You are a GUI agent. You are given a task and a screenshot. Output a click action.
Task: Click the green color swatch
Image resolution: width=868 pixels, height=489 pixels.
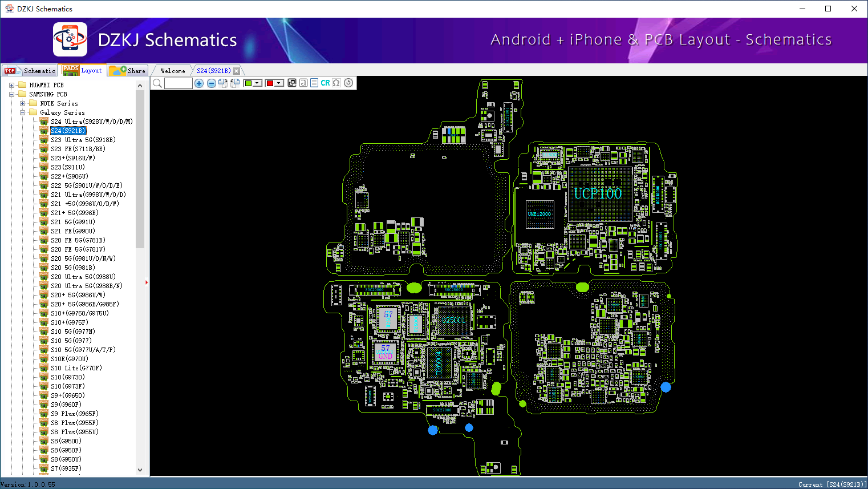[x=248, y=83]
